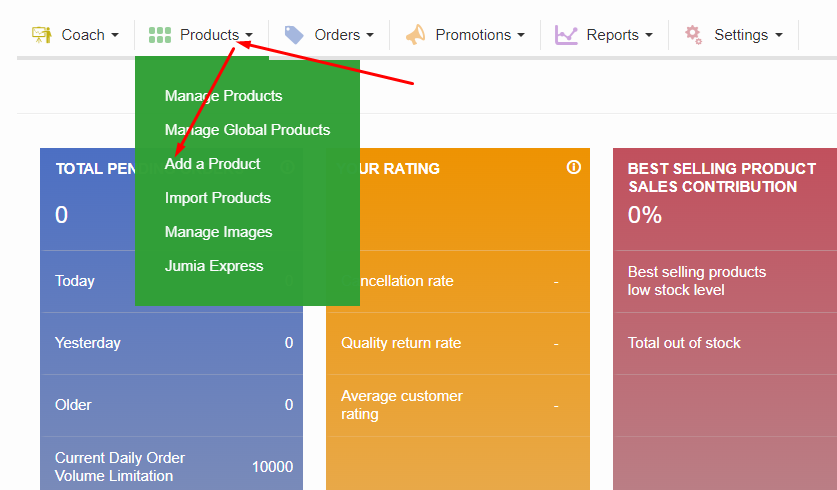
Task: Expand the Orders dropdown caret
Action: click(370, 36)
